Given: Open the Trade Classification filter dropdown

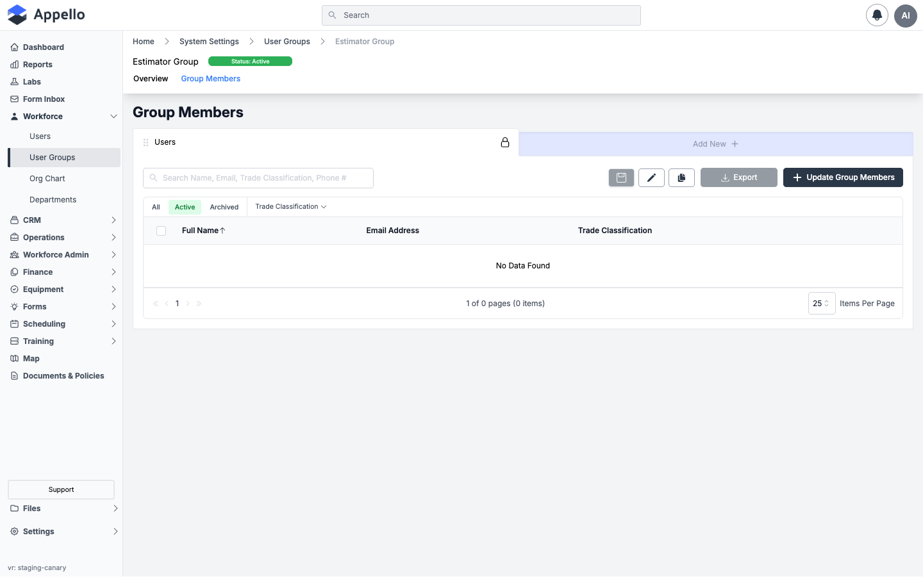Looking at the screenshot, I should (x=291, y=207).
